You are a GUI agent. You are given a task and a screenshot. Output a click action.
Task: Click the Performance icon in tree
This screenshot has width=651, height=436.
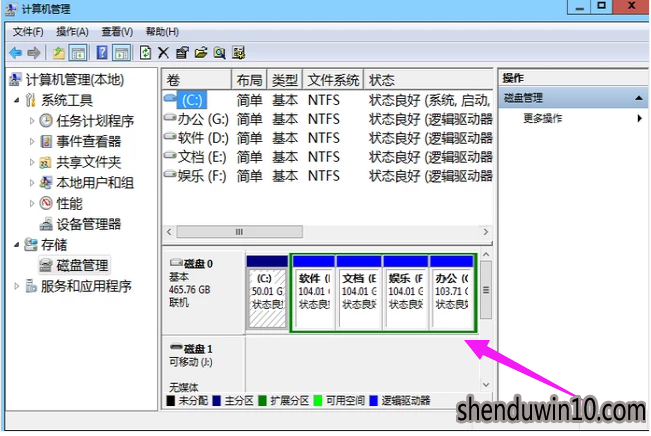pyautogui.click(x=46, y=203)
